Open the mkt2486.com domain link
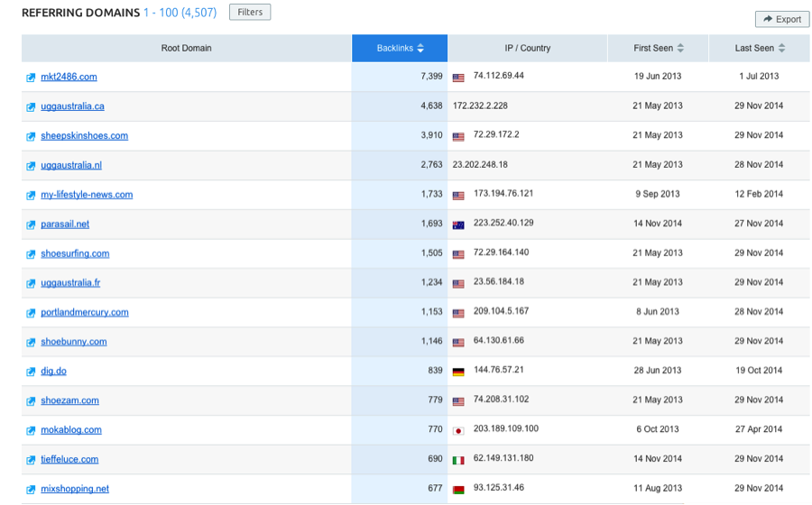 tap(69, 77)
